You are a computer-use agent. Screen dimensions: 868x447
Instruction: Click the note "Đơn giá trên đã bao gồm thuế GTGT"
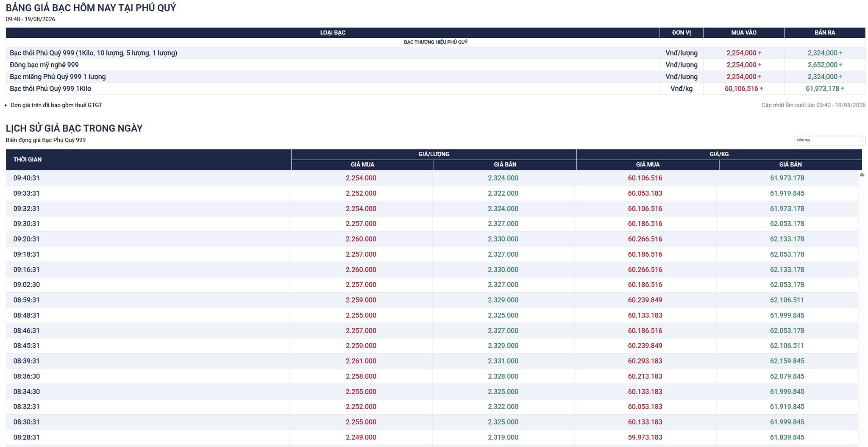coord(56,105)
